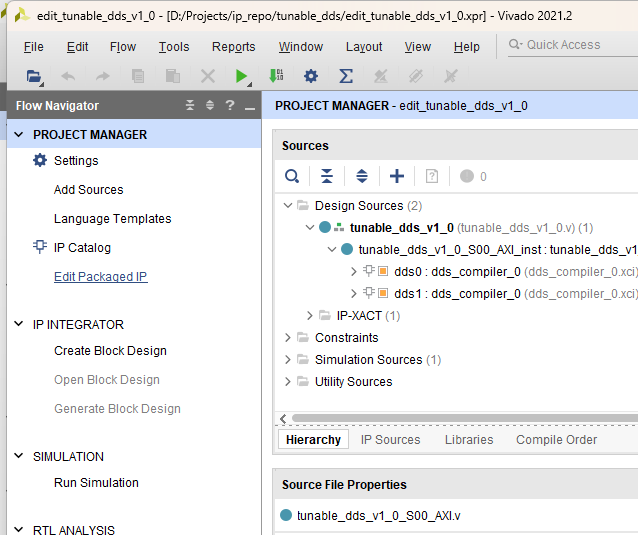This screenshot has width=638, height=535.
Task: Click Collapse All in Sources toolbar
Action: [x=327, y=177]
